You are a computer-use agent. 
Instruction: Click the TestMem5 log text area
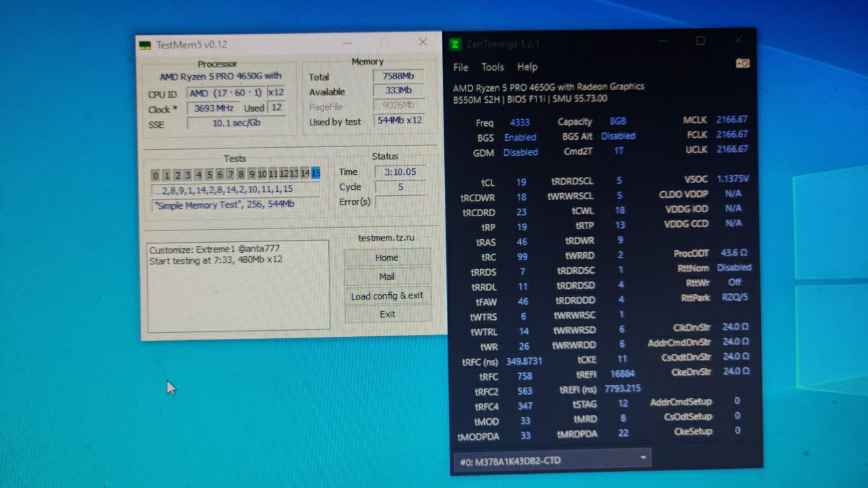point(239,286)
